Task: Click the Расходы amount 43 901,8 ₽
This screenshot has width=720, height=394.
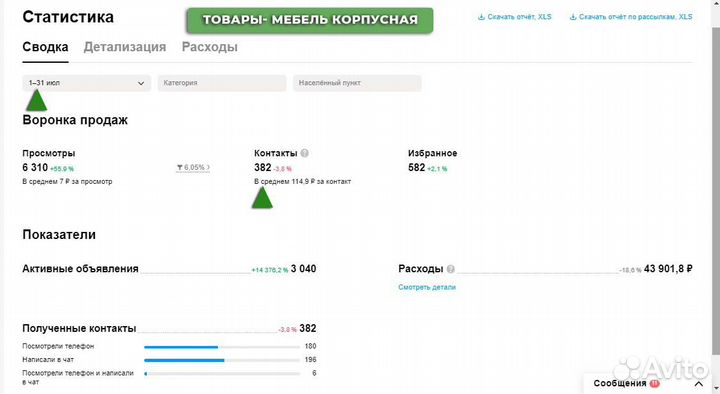Action: 668,269
